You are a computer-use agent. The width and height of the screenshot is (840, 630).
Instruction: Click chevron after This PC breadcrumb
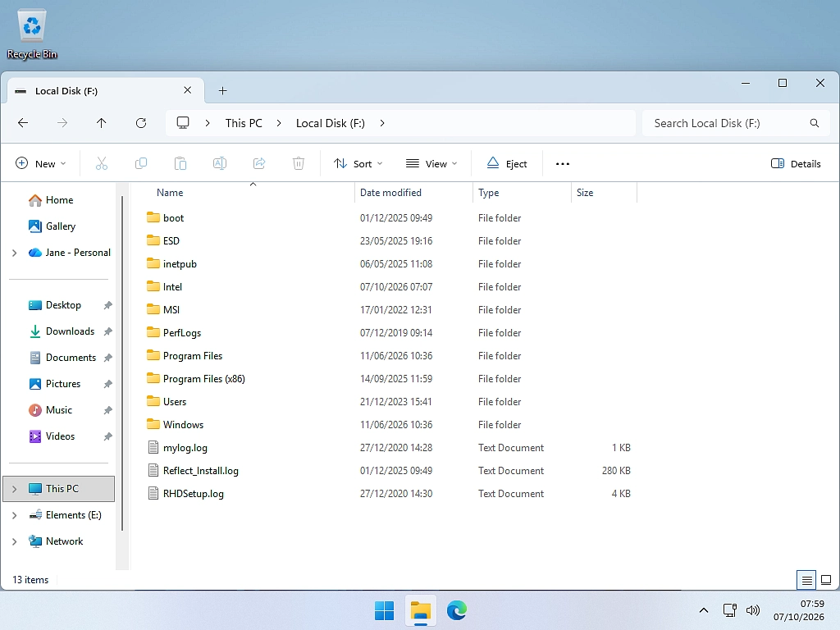pyautogui.click(x=279, y=123)
